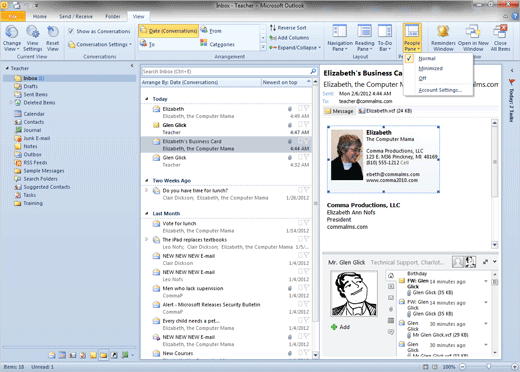This screenshot has width=520, height=372.
Task: Click the Elizabeth.vcf attachment
Action: 385,111
